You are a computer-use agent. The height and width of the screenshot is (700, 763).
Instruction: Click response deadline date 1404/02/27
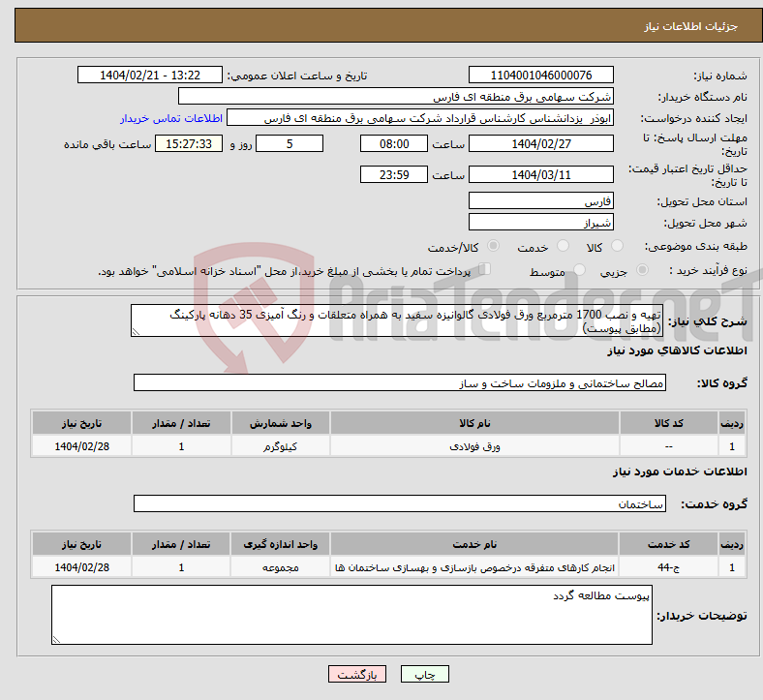click(x=540, y=143)
